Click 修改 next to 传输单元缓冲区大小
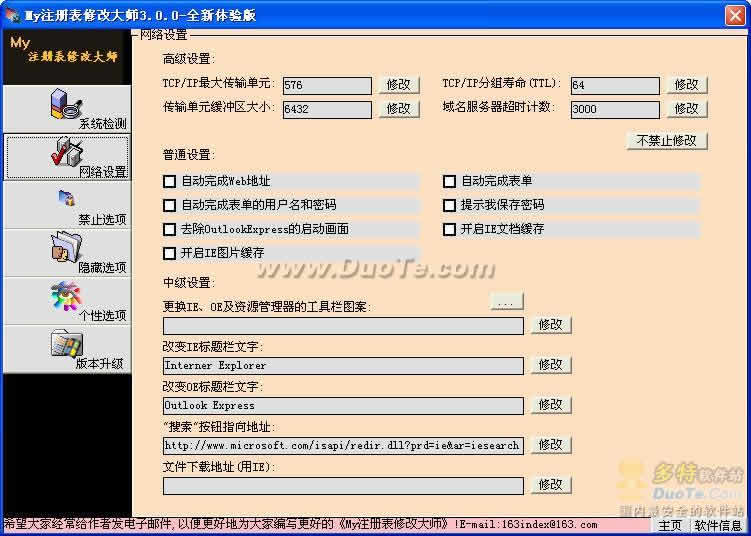751x536 pixels. (x=399, y=109)
